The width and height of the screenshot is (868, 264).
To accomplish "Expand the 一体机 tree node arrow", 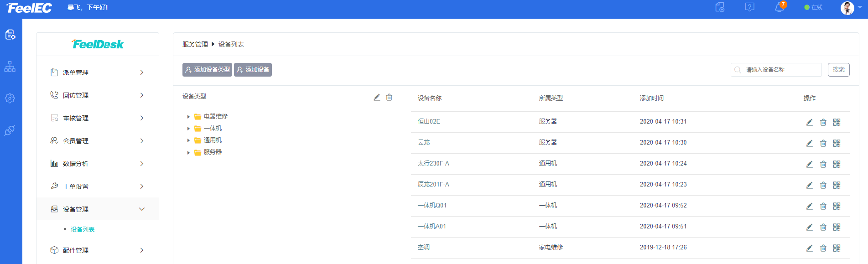I will click(x=188, y=129).
